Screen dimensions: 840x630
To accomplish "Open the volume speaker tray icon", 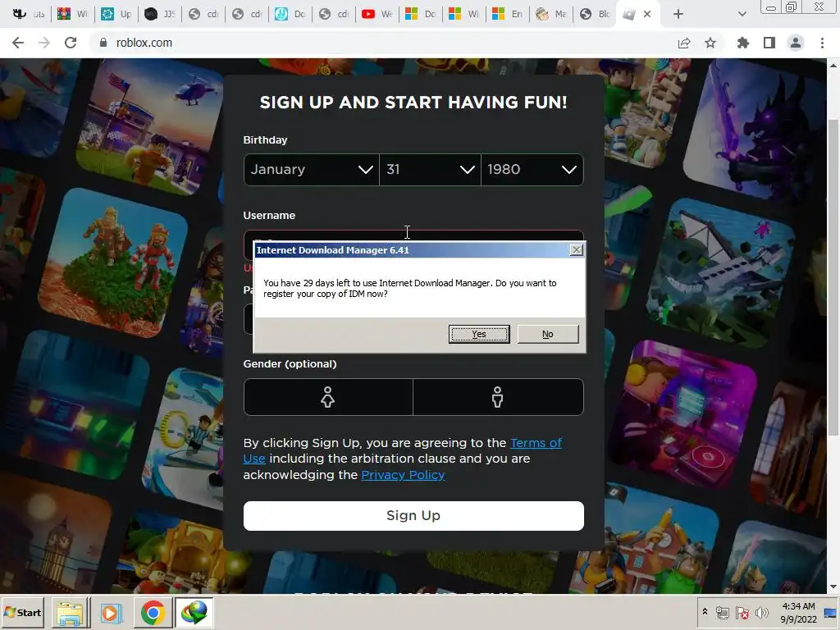I will 761,613.
